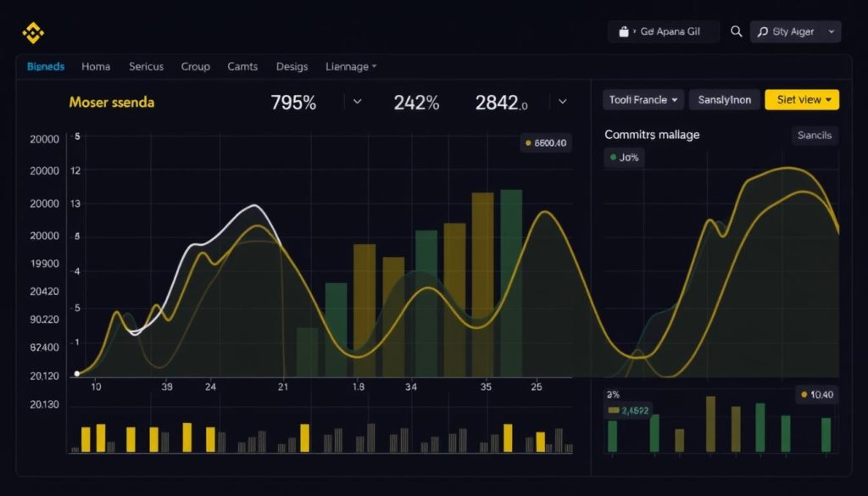This screenshot has width=868, height=496.
Task: Open the Sty Aiger dropdown arrow
Action: tap(832, 32)
